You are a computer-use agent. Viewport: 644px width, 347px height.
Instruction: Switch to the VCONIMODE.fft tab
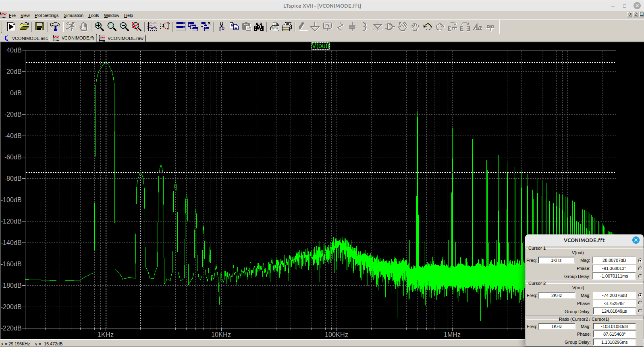(74, 38)
